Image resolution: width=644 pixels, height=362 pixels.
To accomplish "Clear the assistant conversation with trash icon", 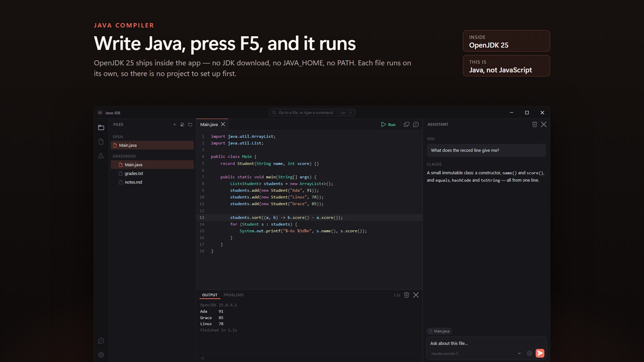I will (534, 125).
